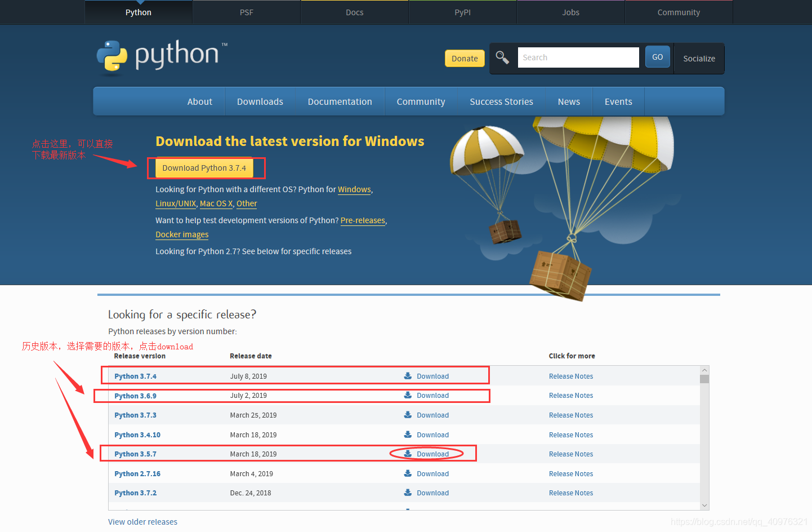812x532 pixels.
Task: Click Download Python 3.7.4 button
Action: [x=204, y=168]
